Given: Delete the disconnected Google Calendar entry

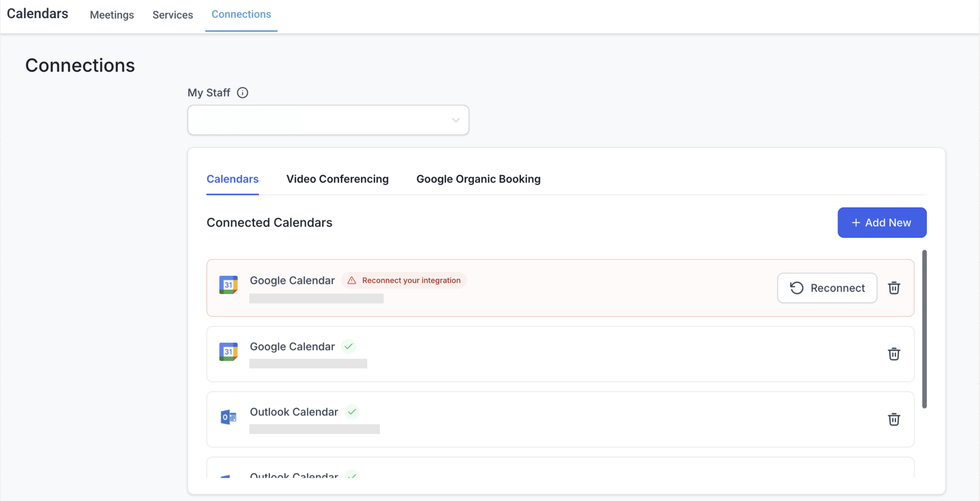Looking at the screenshot, I should 893,288.
